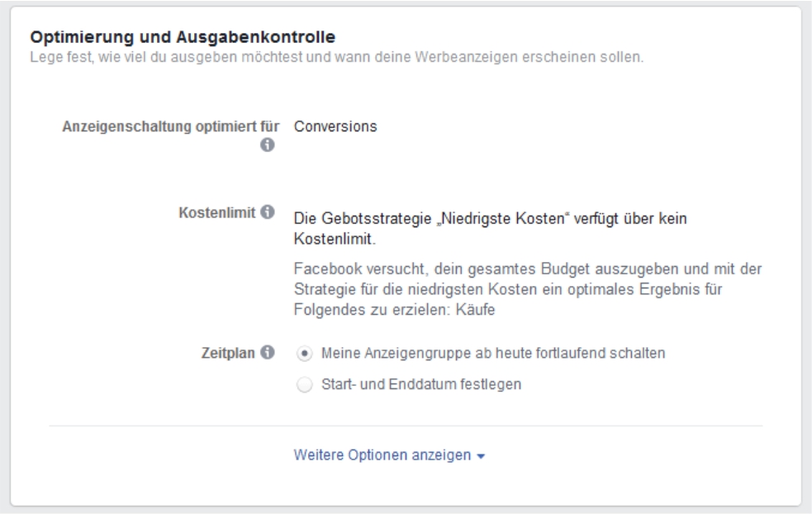The height and width of the screenshot is (514, 812).
Task: Click 'Anzeigenschaltung optimiert für' label
Action: [x=171, y=126]
